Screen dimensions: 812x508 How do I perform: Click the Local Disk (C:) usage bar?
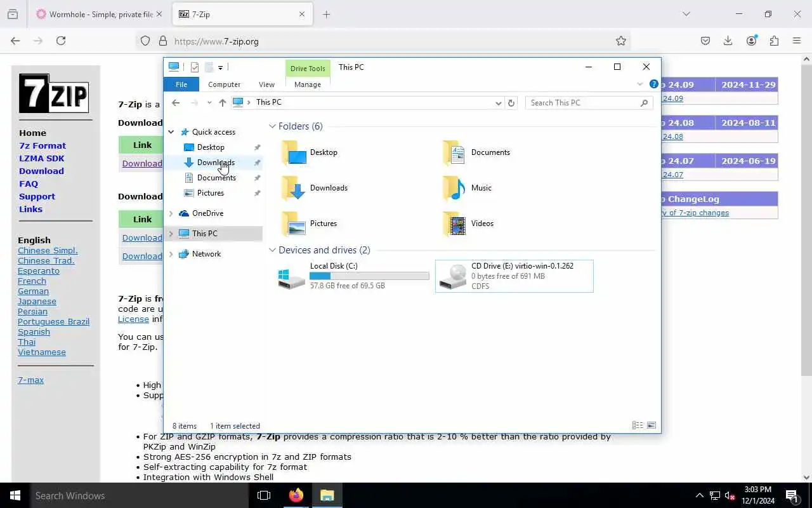coord(369,276)
